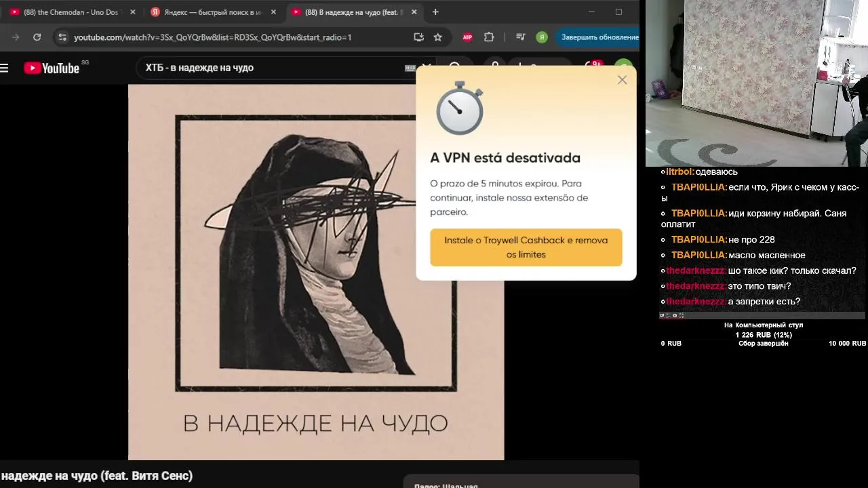The width and height of the screenshot is (868, 488).
Task: Open the YouTube hamburger guide menu
Action: click(4, 68)
